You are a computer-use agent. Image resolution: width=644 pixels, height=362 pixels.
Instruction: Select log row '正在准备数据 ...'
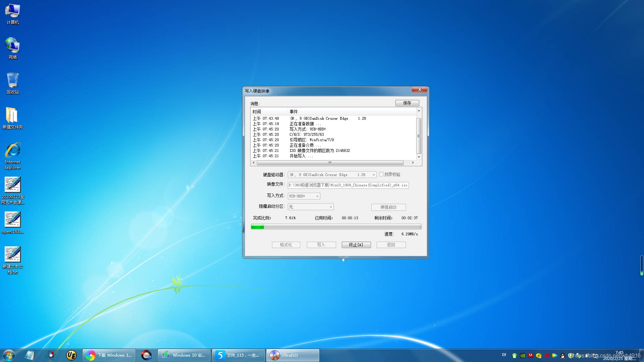click(333, 124)
